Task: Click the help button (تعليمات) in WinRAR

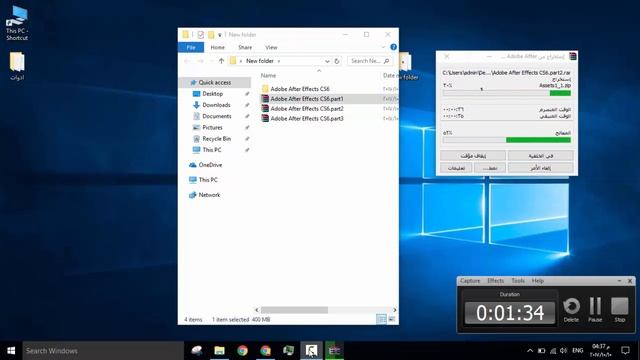Action: [456, 168]
